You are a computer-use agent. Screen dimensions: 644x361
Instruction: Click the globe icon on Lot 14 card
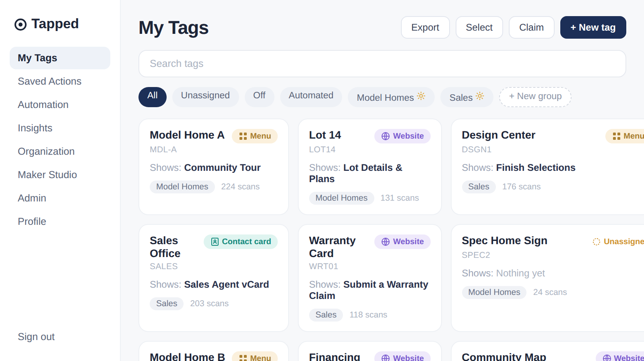coord(386,136)
